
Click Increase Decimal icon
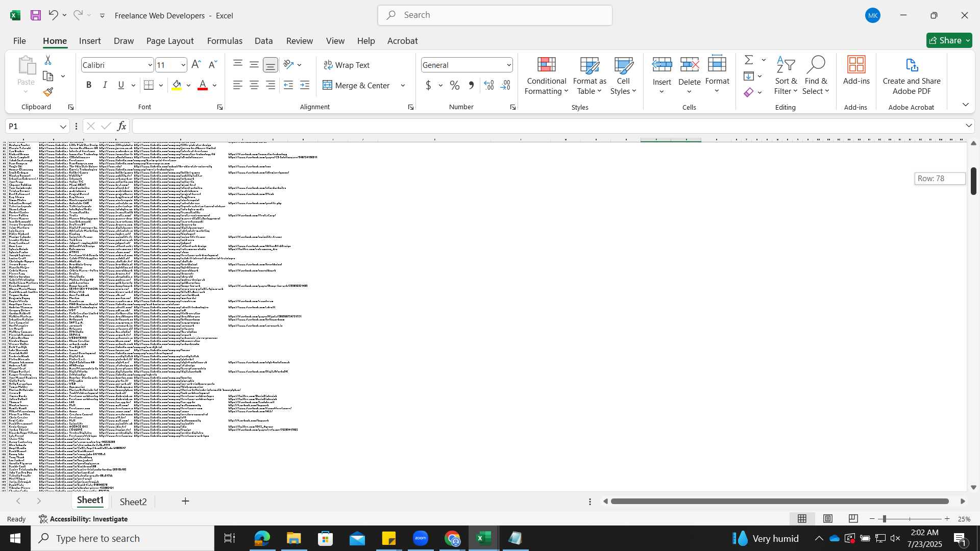point(488,85)
